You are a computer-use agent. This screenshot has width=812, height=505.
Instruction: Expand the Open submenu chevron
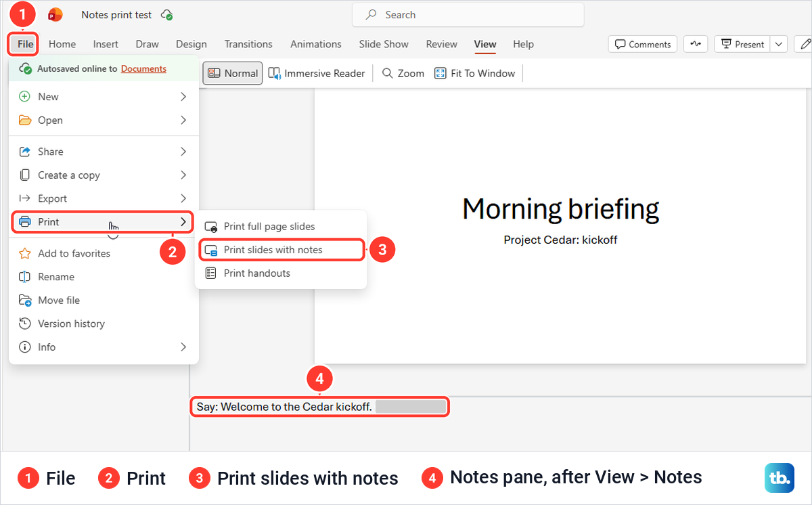183,120
